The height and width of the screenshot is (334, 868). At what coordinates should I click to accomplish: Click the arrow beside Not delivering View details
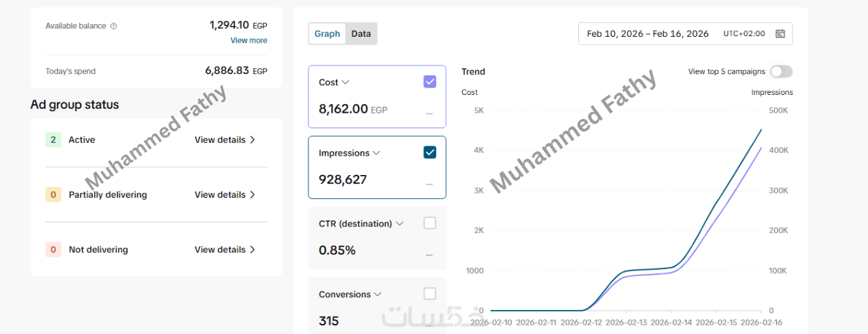coord(252,249)
